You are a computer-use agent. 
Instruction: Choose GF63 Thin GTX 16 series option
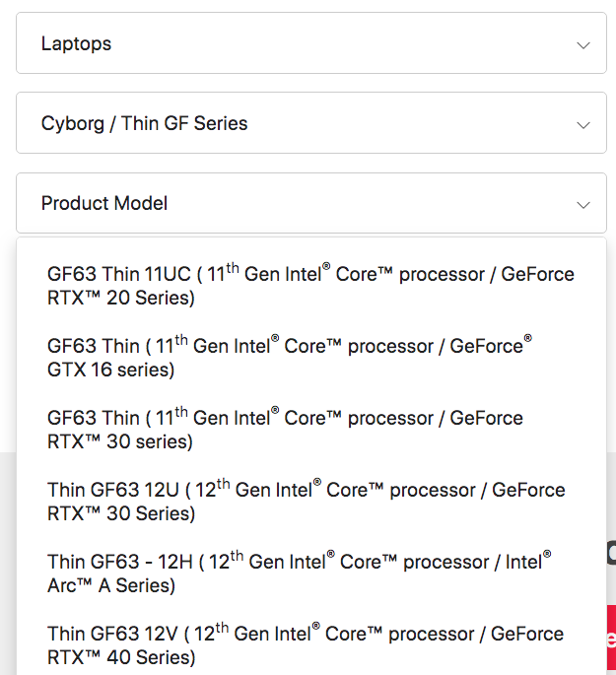coord(290,358)
